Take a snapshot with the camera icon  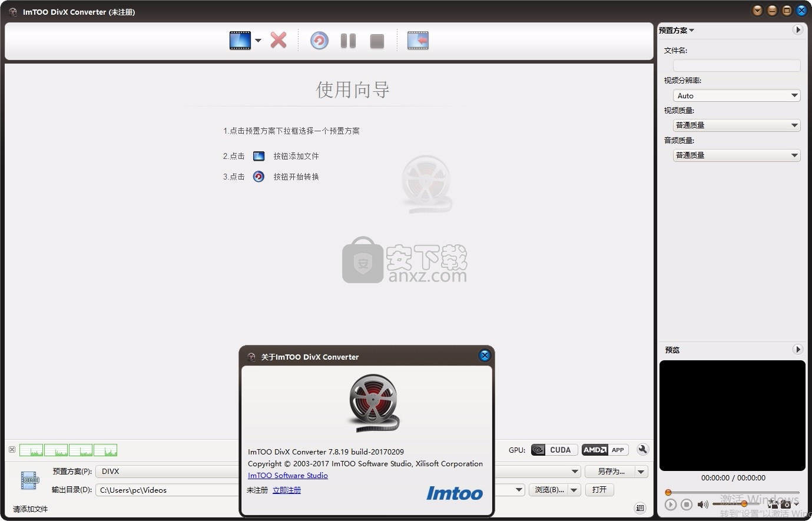pyautogui.click(x=786, y=505)
